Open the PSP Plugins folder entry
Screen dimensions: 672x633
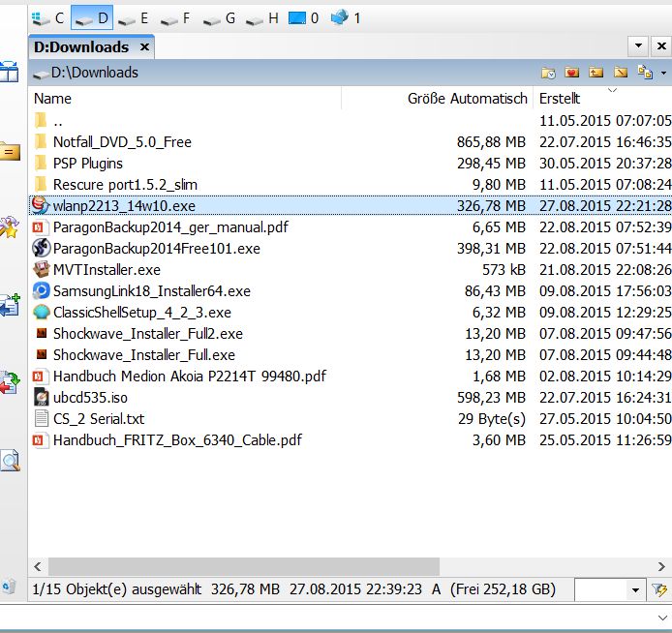point(87,163)
